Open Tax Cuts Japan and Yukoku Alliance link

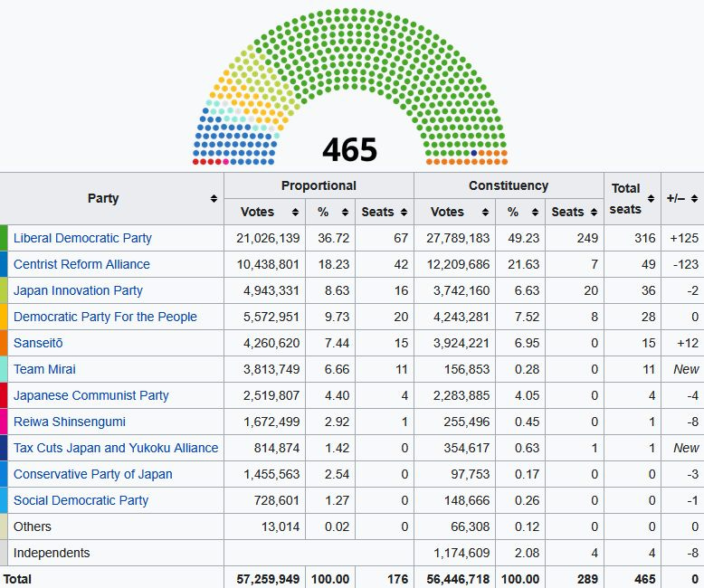click(x=116, y=448)
